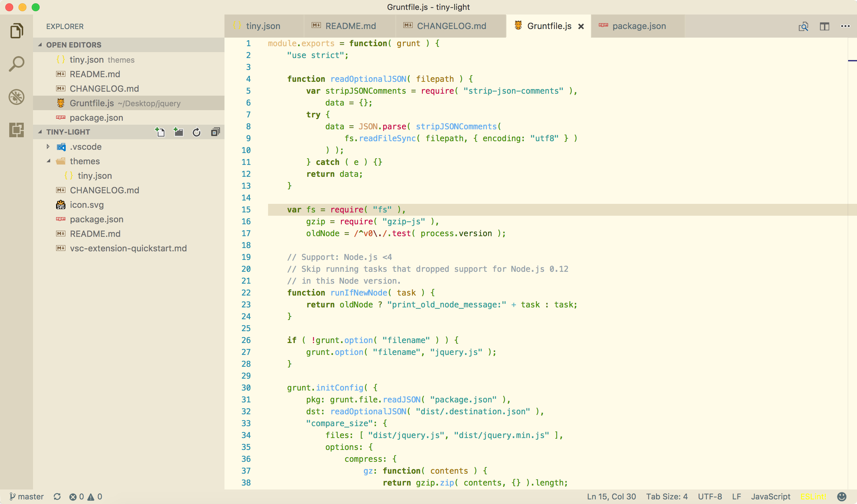The width and height of the screenshot is (857, 504).
Task: Click the tiny.json tab's braces icon
Action: (237, 25)
